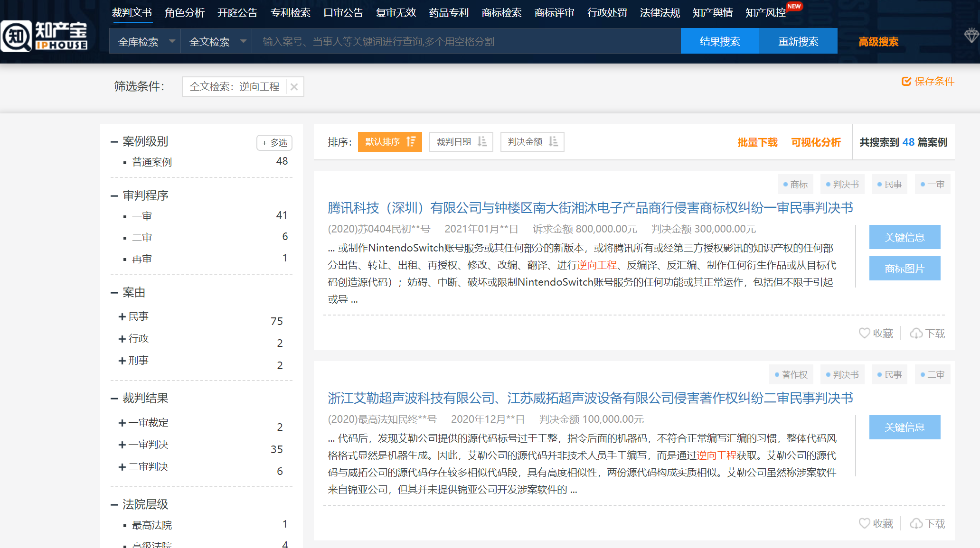Select 默认排序 sort option
The height and width of the screenshot is (548, 980).
point(389,142)
